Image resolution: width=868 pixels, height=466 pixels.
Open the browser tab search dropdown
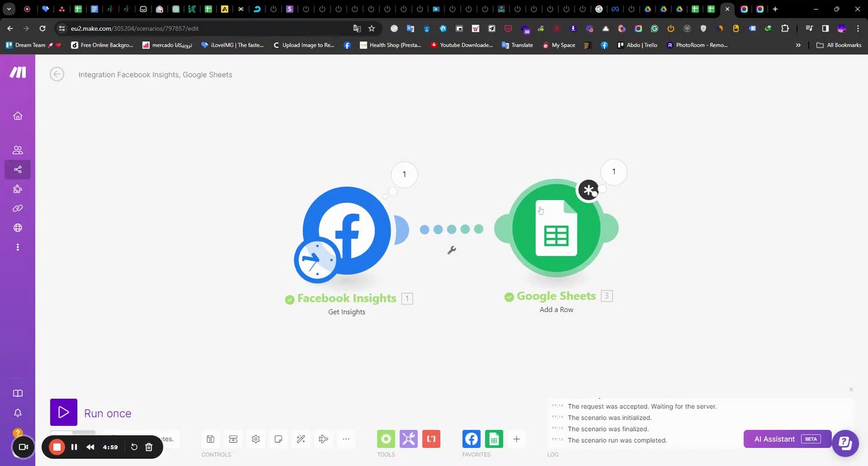[x=9, y=9]
